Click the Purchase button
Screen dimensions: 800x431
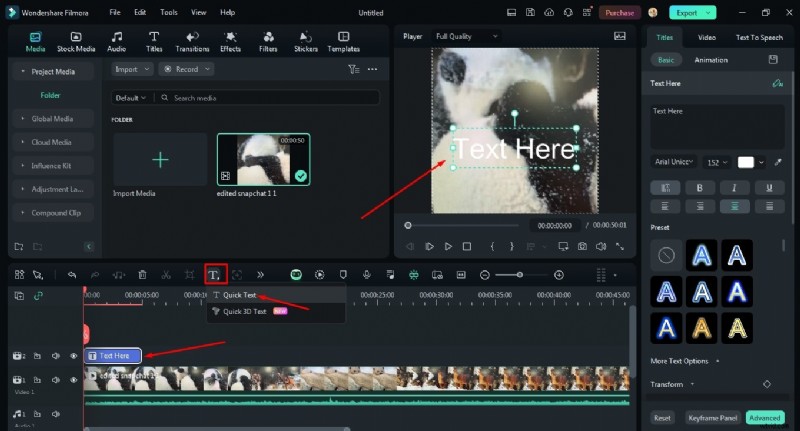[619, 13]
